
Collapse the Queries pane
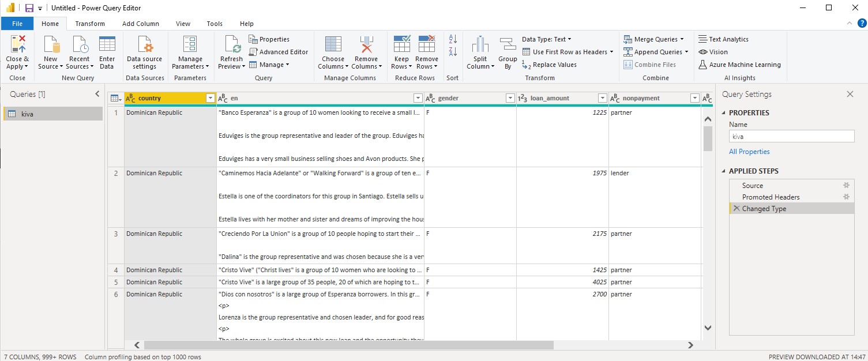(x=97, y=94)
